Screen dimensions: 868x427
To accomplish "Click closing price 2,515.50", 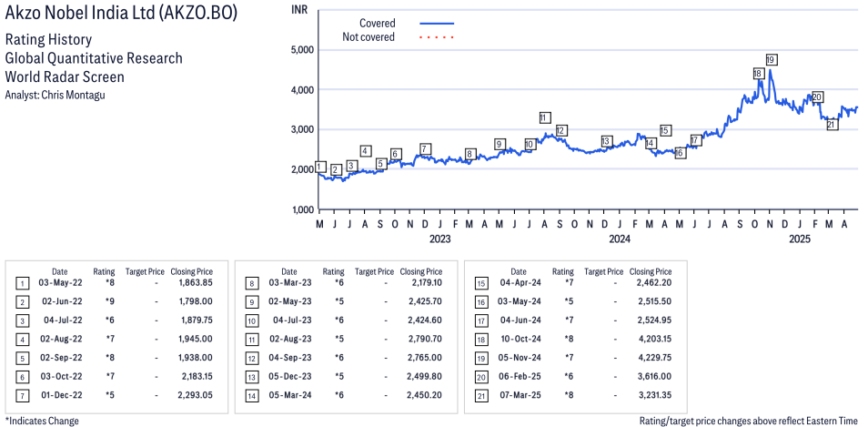I will pos(654,302).
